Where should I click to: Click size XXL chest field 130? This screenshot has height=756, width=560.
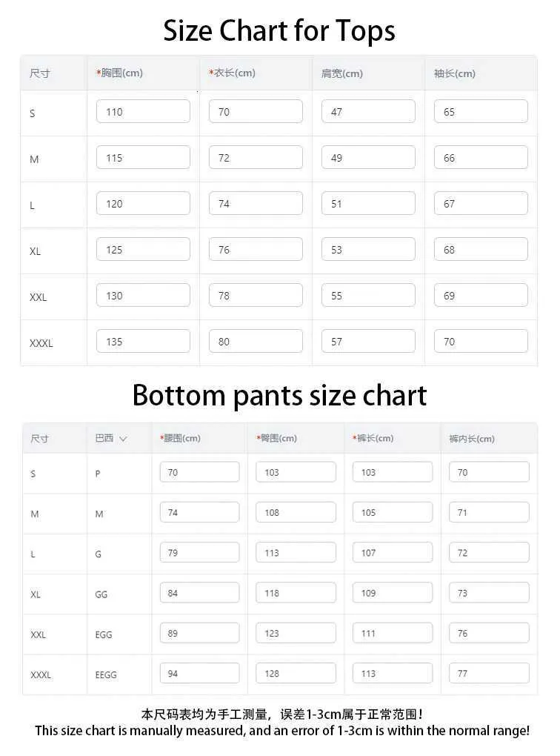point(143,296)
